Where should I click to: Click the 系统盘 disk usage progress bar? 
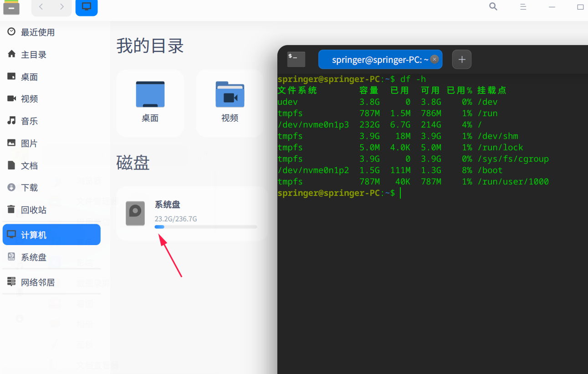point(206,226)
